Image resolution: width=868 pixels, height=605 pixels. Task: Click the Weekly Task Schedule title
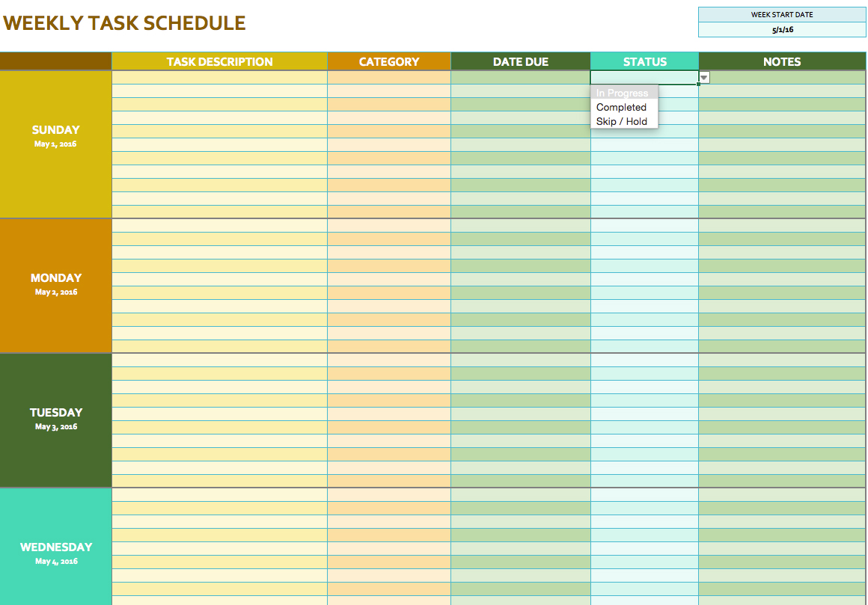click(125, 23)
